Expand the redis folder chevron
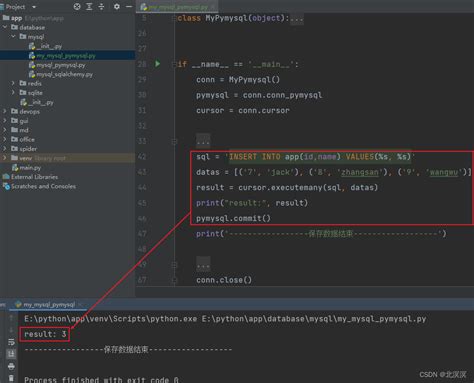This screenshot has height=383, width=474. click(13, 83)
